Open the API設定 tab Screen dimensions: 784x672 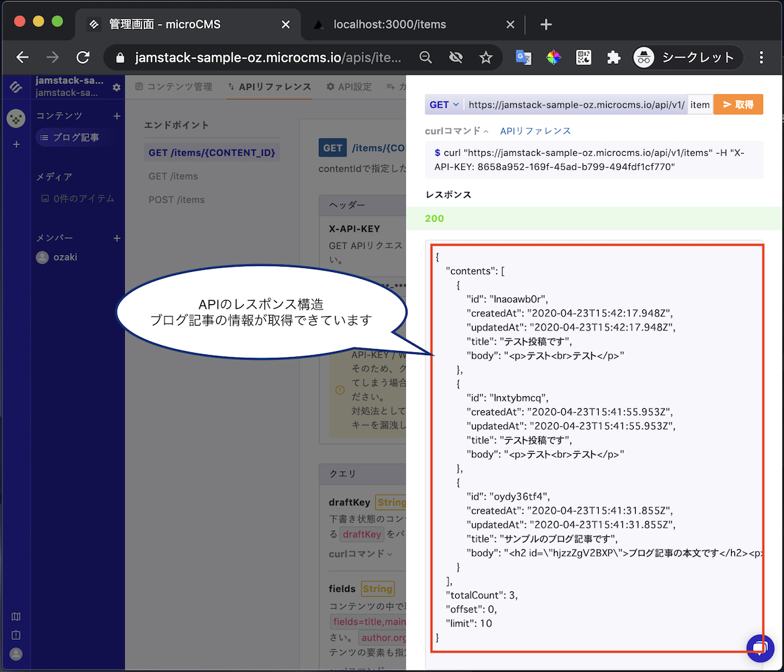pos(349,87)
